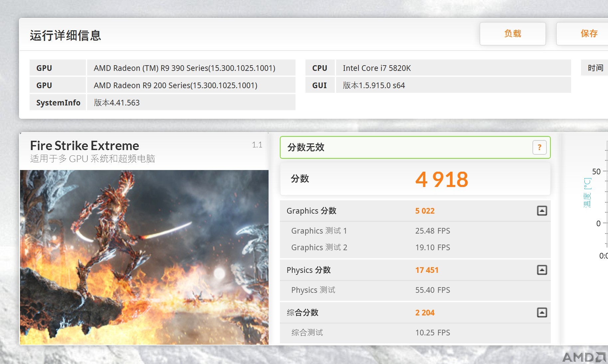Viewport: 608px width, 364px height.
Task: Click the Graphics 分数 row label
Action: coord(311,211)
